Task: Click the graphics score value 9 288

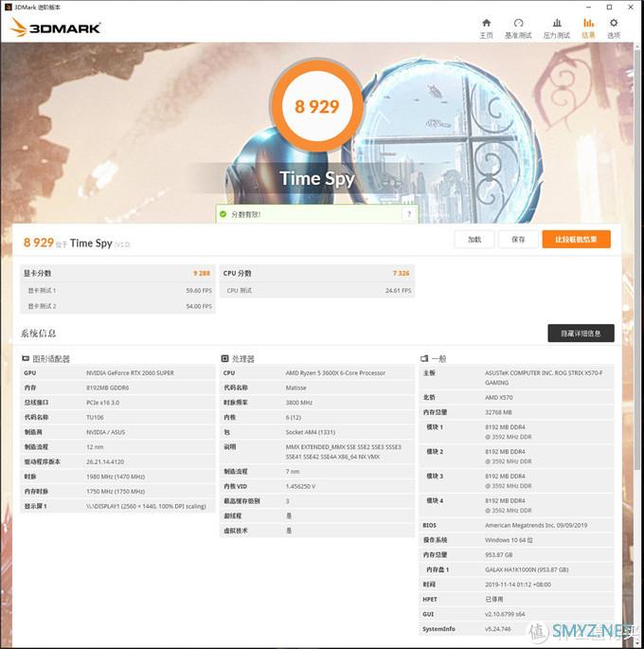Action: click(x=202, y=273)
